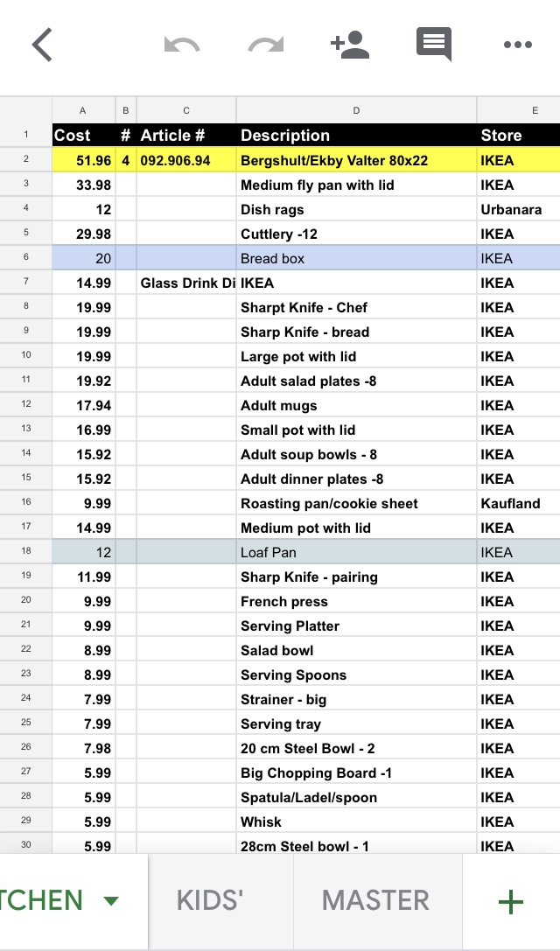560x951 pixels.
Task: Open the add collaborator share icon
Action: 350,45
